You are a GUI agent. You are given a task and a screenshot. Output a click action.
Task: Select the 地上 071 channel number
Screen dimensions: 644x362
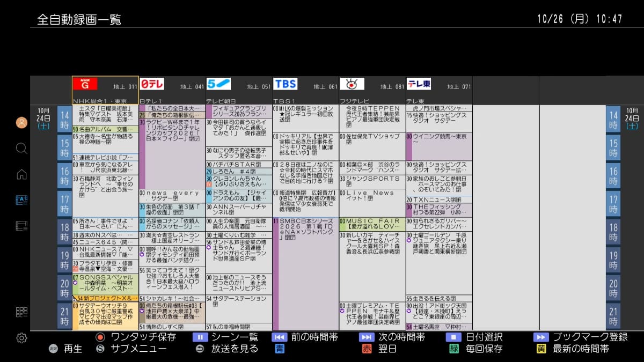(459, 87)
